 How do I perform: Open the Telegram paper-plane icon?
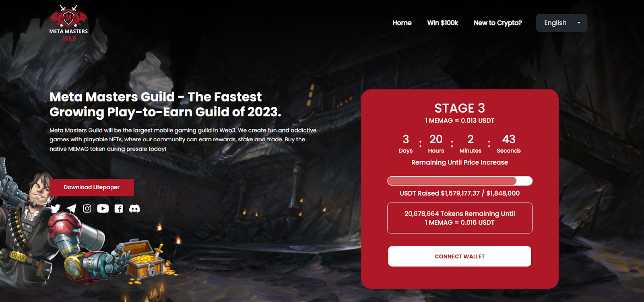click(71, 208)
